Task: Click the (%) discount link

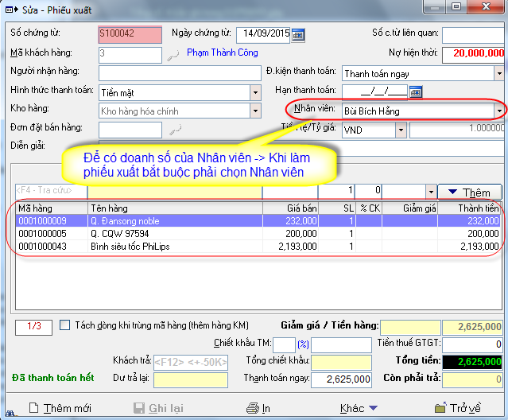Action: tap(302, 344)
